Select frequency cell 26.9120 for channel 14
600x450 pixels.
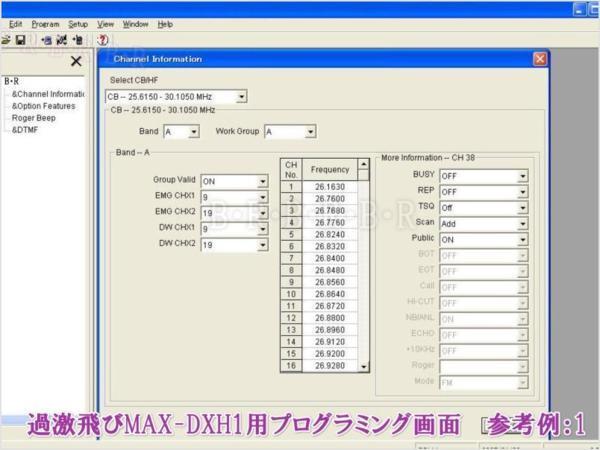(x=330, y=342)
